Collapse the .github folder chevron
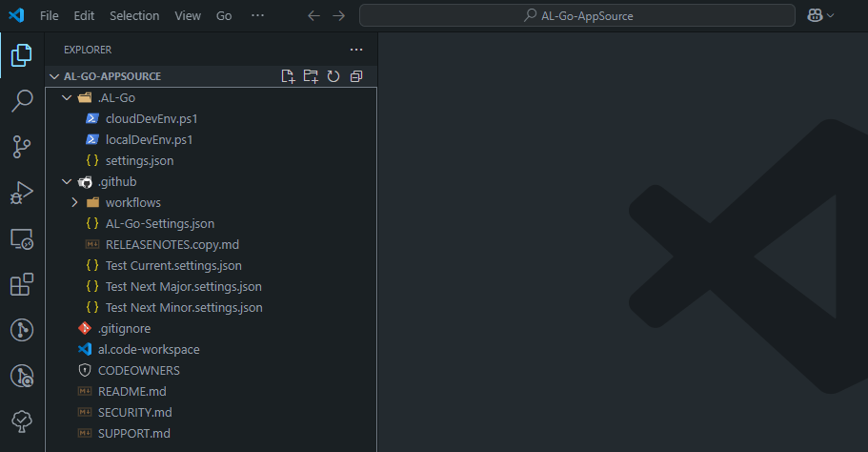 coord(67,182)
